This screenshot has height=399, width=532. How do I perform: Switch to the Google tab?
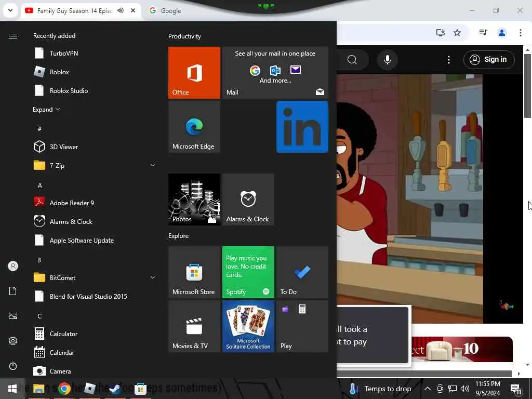point(170,11)
